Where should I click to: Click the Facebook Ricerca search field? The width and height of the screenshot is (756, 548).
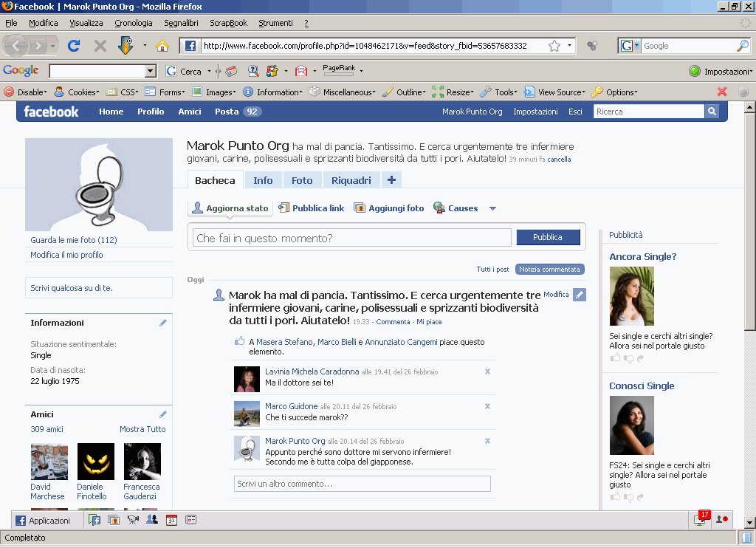[x=649, y=112]
